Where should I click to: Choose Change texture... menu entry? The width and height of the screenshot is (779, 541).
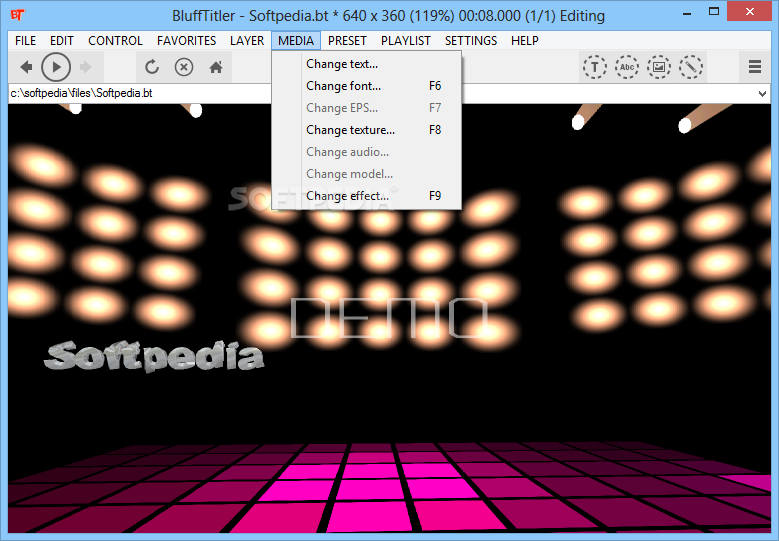(367, 130)
